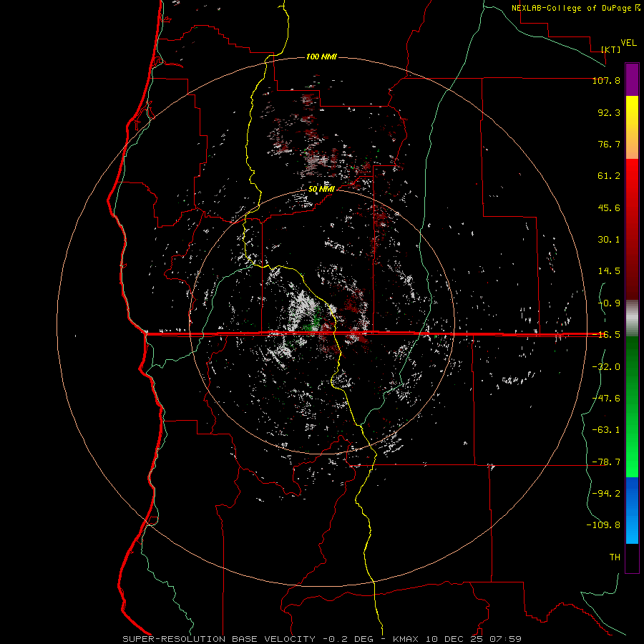Image resolution: width=644 pixels, height=644 pixels.
Task: Click the -78.7 scale value
Action: coord(606,462)
